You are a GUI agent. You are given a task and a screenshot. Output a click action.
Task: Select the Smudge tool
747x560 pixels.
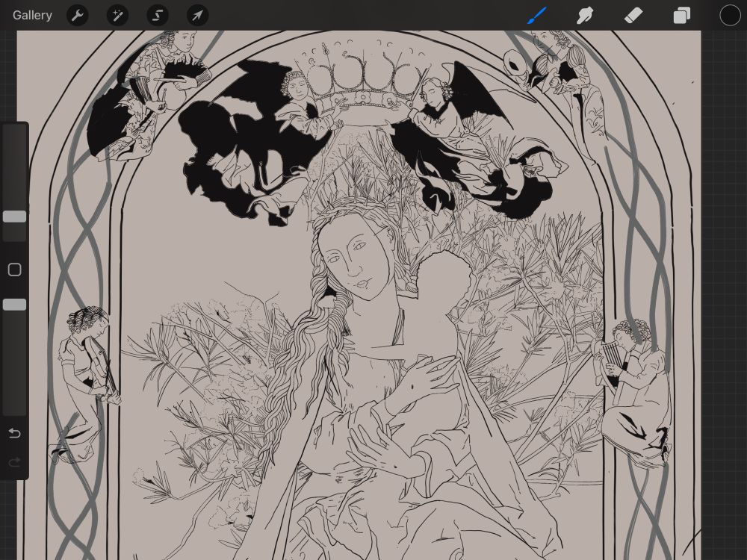click(585, 15)
